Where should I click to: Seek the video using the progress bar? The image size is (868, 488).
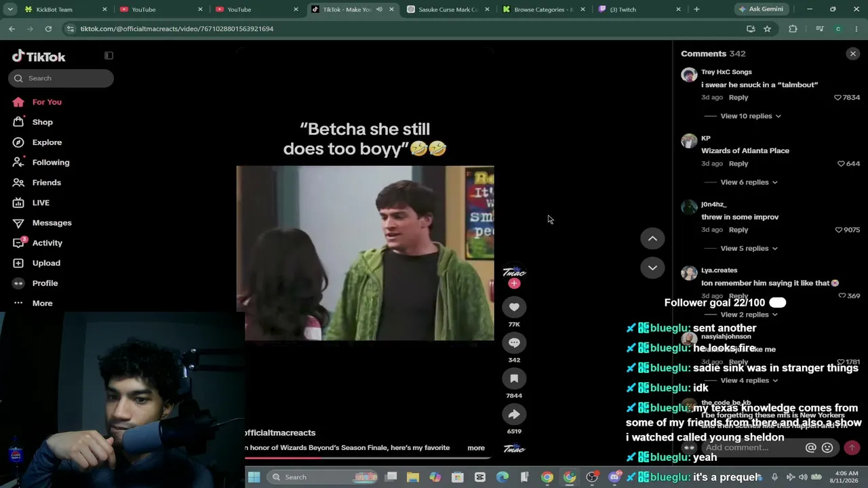click(x=367, y=457)
